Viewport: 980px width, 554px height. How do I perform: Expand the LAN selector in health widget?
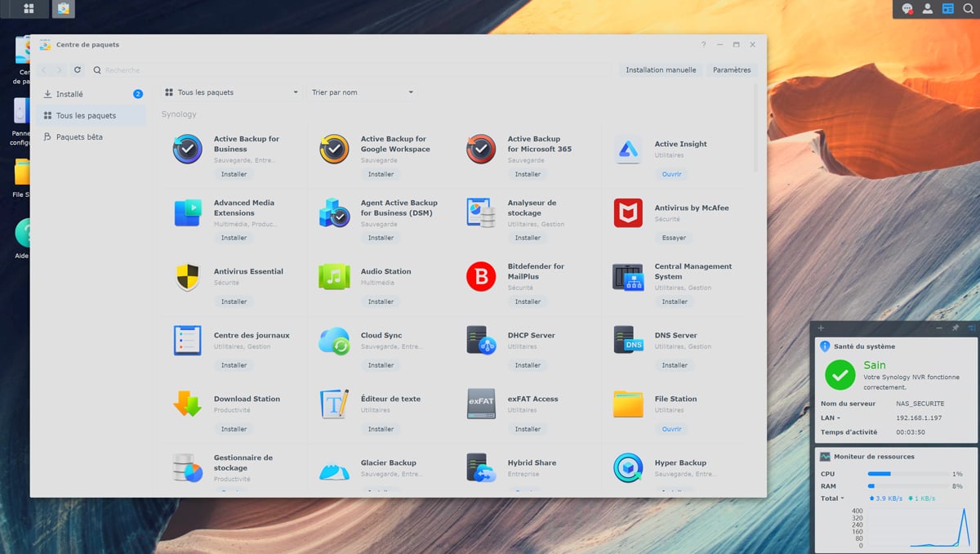832,418
